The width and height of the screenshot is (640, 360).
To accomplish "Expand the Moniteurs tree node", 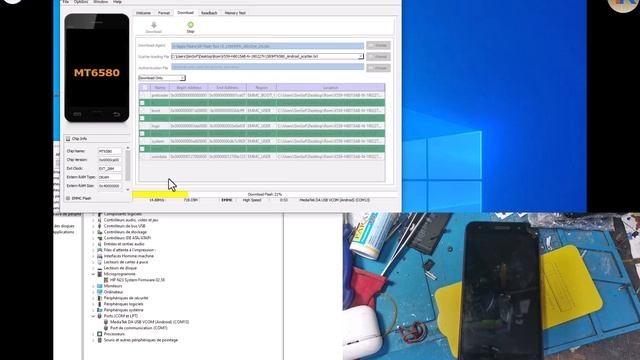I will click(x=93, y=286).
